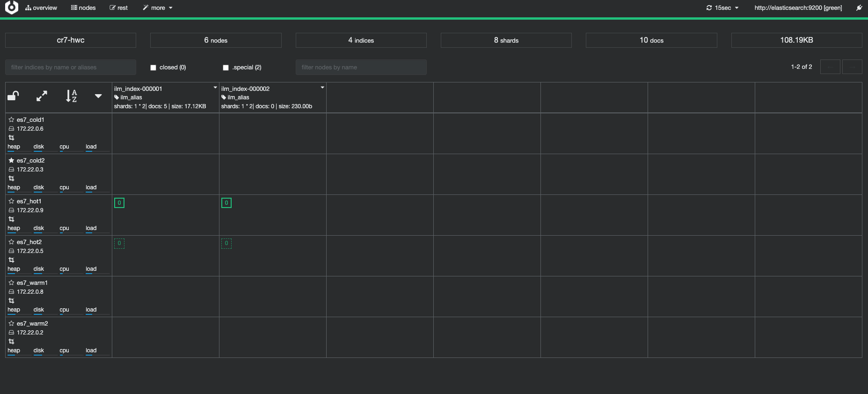Viewport: 868px width, 394px height.
Task: Click the crop icon under es7_warm1
Action: (11, 301)
